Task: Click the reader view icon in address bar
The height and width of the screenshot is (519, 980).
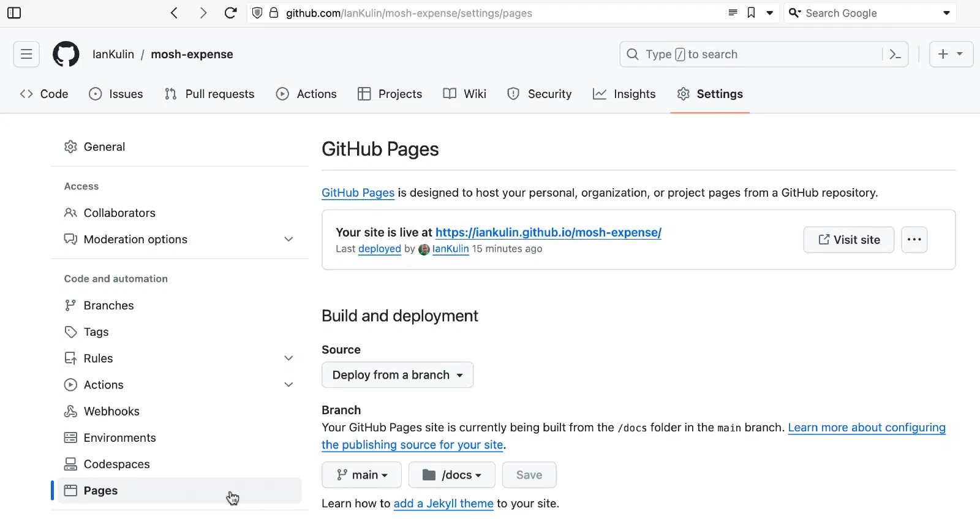Action: 733,13
